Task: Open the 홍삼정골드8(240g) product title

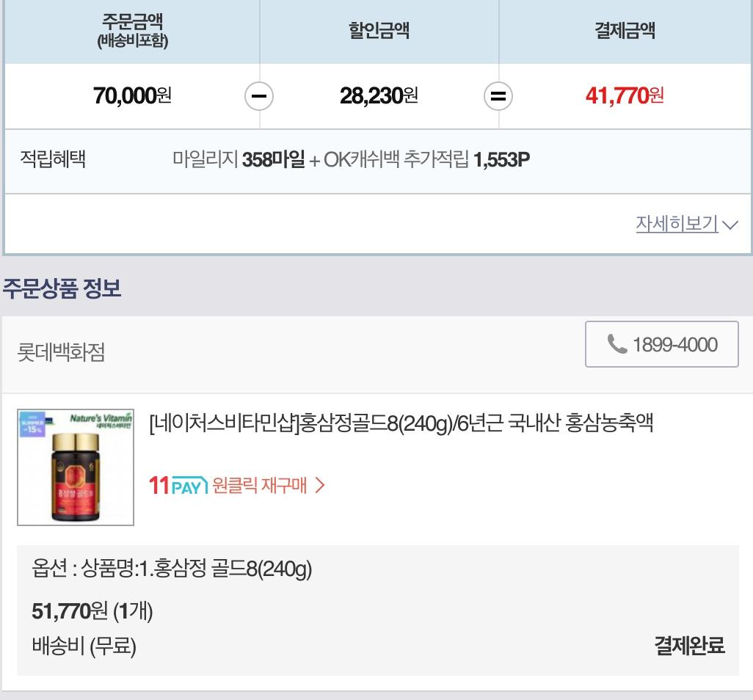Action: [x=401, y=423]
